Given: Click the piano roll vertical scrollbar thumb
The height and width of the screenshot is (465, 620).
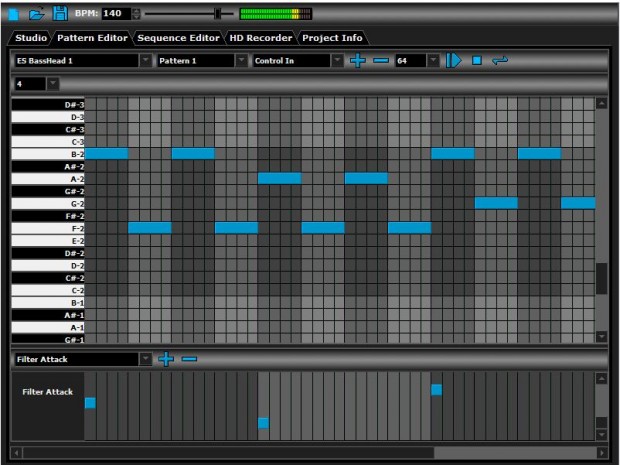Looking at the screenshot, I should pyautogui.click(x=601, y=278).
